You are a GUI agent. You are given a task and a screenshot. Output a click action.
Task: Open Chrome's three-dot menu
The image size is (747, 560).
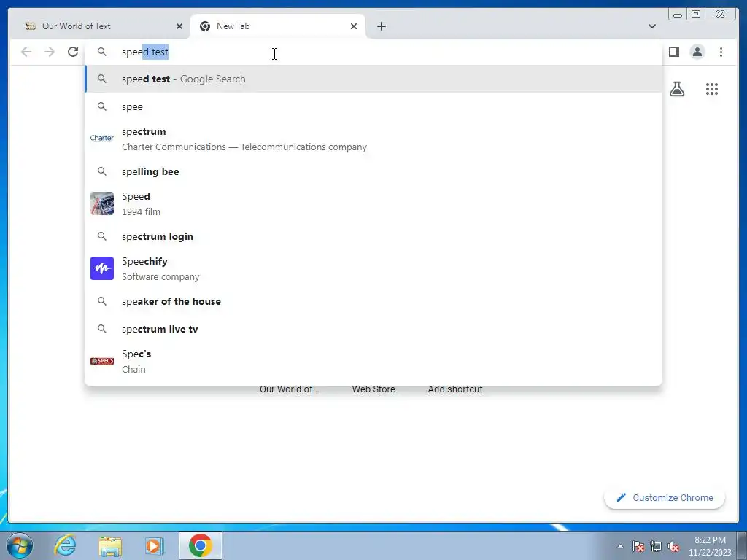coord(721,52)
